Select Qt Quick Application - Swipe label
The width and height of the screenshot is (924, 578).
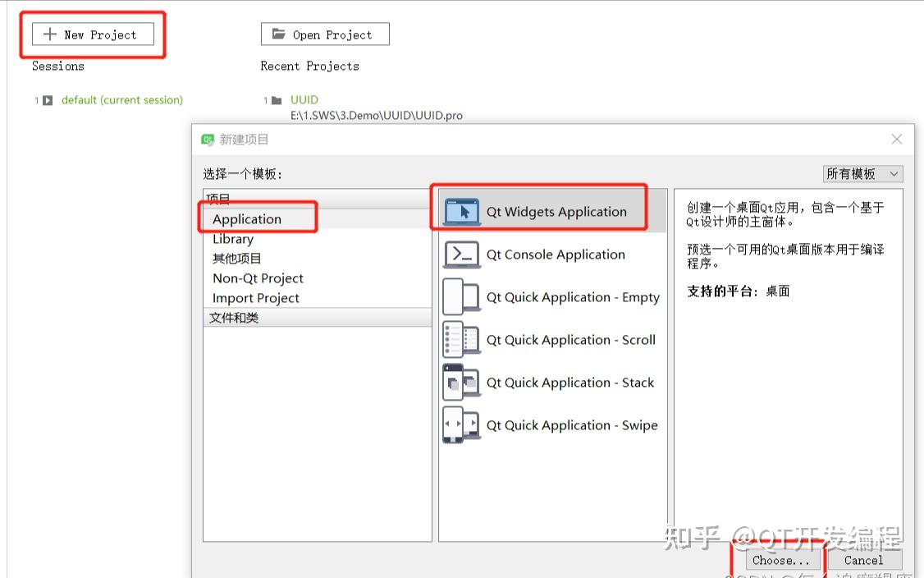click(x=572, y=425)
